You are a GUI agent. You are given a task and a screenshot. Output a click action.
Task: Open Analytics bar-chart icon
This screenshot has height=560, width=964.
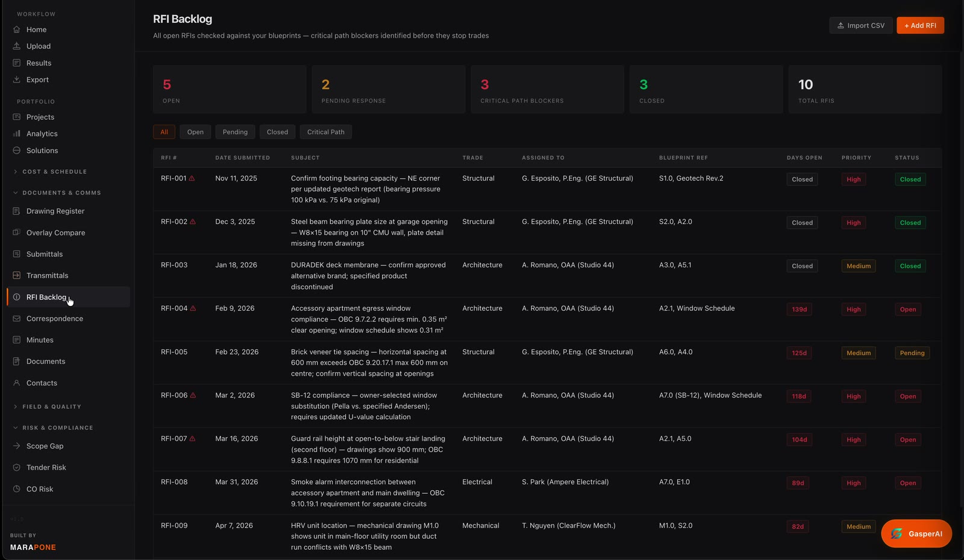coord(17,134)
